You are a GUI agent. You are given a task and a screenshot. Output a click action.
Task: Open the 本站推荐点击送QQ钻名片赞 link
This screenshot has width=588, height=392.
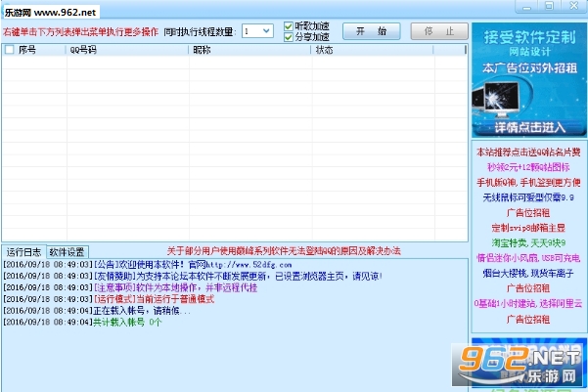click(528, 152)
